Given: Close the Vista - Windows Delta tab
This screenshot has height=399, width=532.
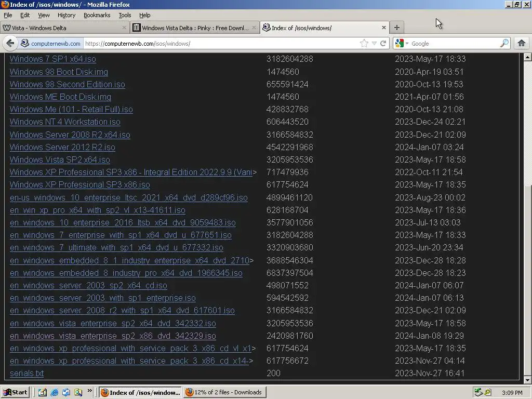Looking at the screenshot, I should pos(124,28).
